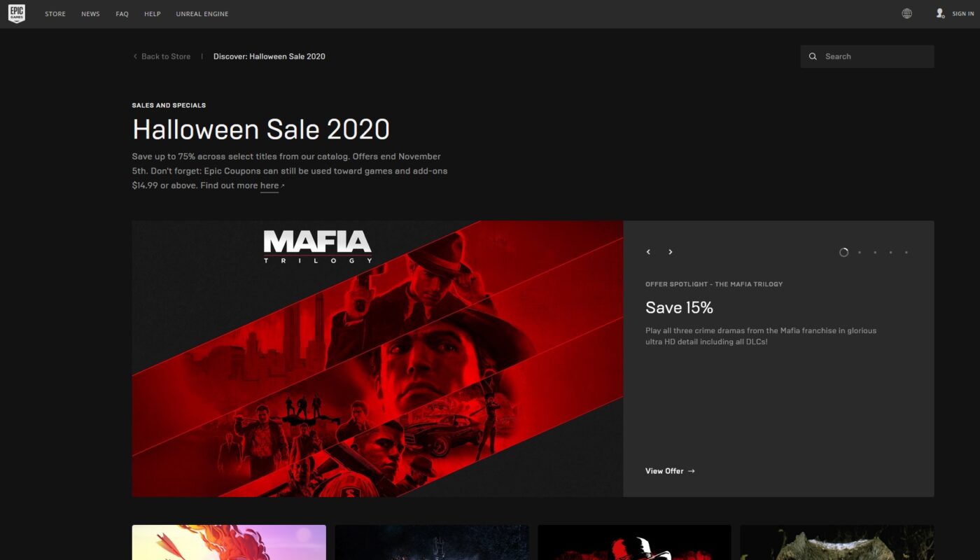The width and height of the screenshot is (980, 560).
Task: Select the active first carousel indicator
Action: [x=843, y=253]
